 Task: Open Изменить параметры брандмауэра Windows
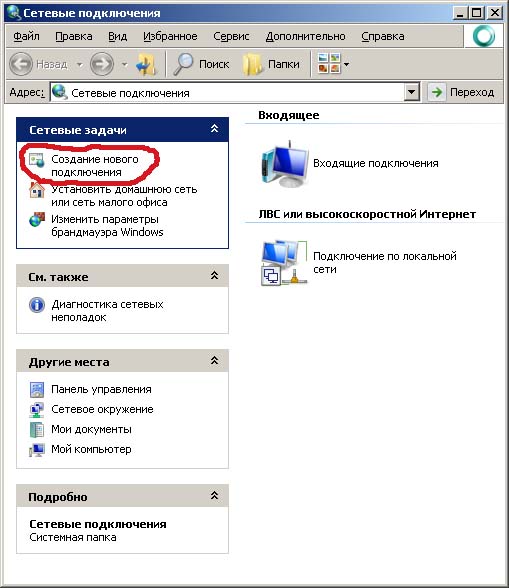(x=107, y=225)
